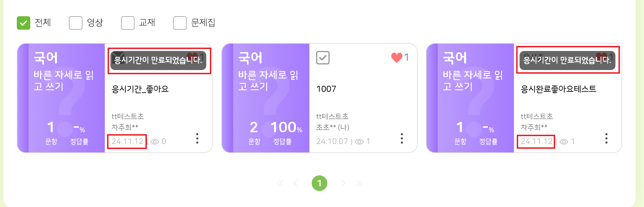
Task: Open the 1007 workbook title
Action: 326,89
